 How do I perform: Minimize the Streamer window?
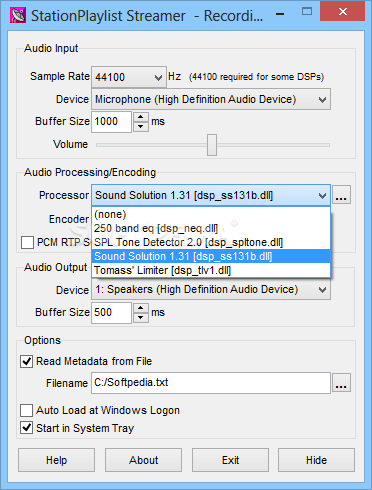point(280,14)
